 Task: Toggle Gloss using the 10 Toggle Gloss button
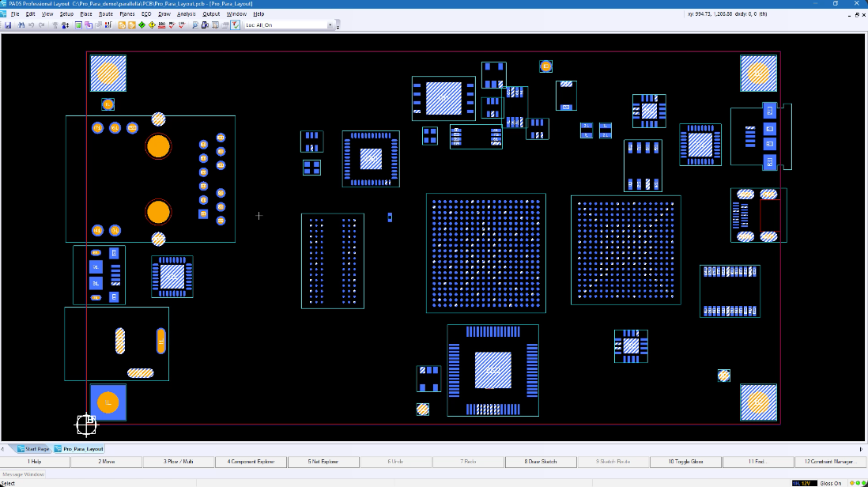(x=686, y=461)
